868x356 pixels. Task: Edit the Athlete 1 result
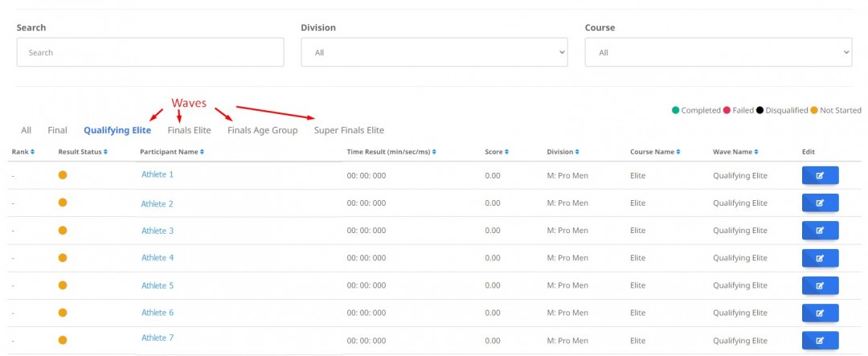pyautogui.click(x=820, y=175)
